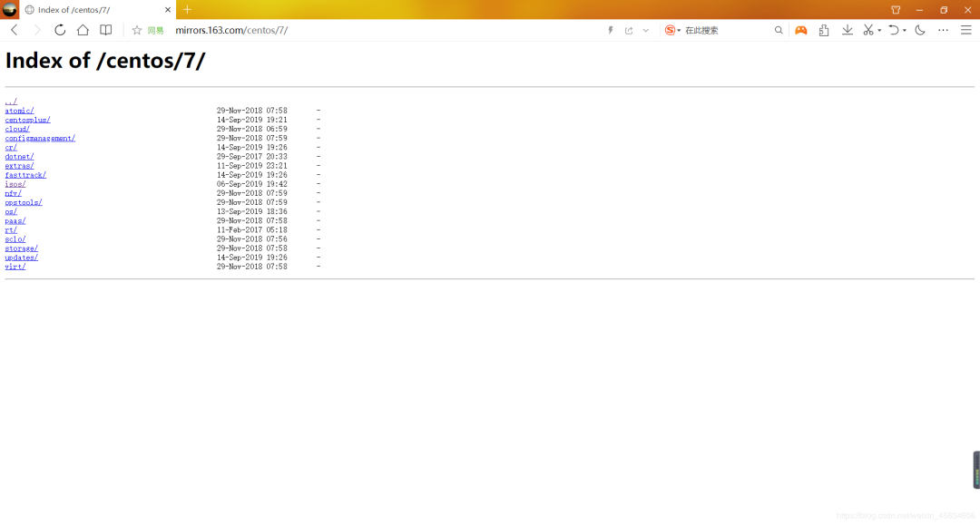Go forward to next page
Viewport: 980px width, 525px height.
coord(37,30)
